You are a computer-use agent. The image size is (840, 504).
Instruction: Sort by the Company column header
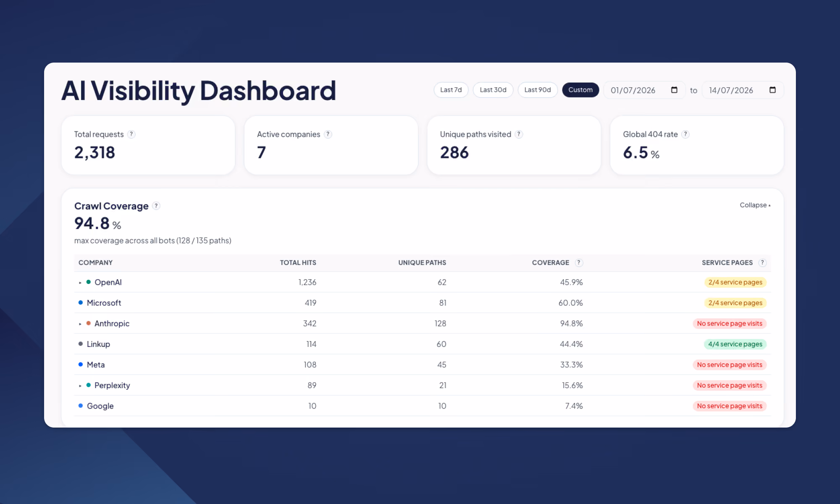click(x=95, y=262)
